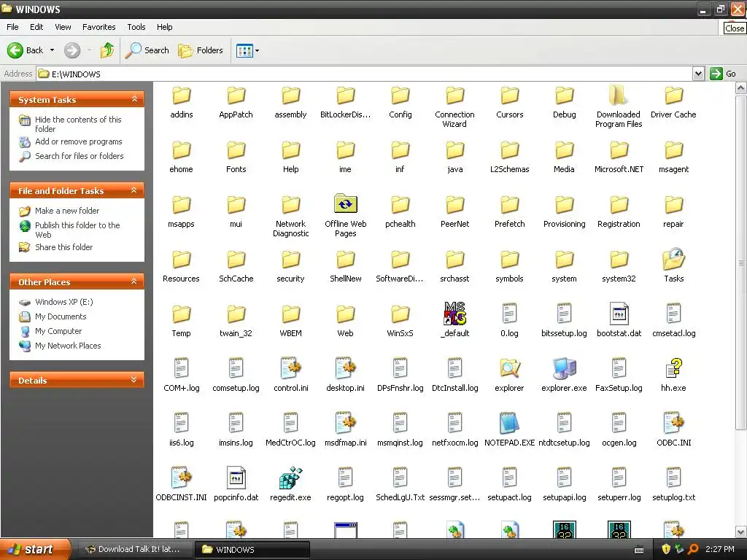Open the Favorites menu
This screenshot has height=560, width=747.
pos(99,27)
